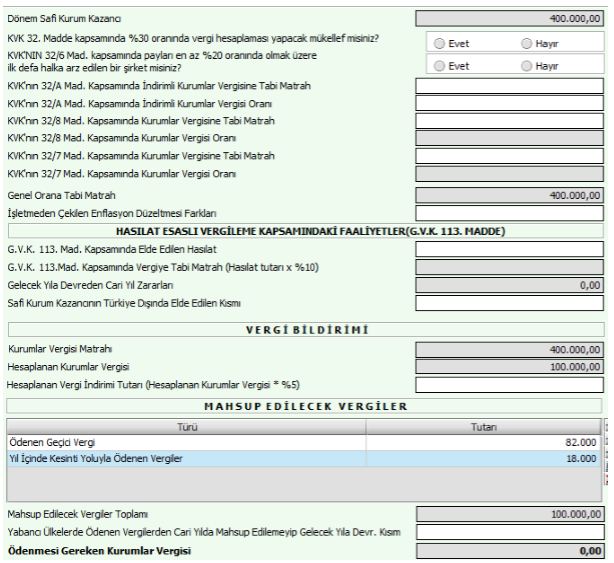Click the 82.000 amount cell
Viewport: 614px width, 563px height.
pyautogui.click(x=484, y=442)
